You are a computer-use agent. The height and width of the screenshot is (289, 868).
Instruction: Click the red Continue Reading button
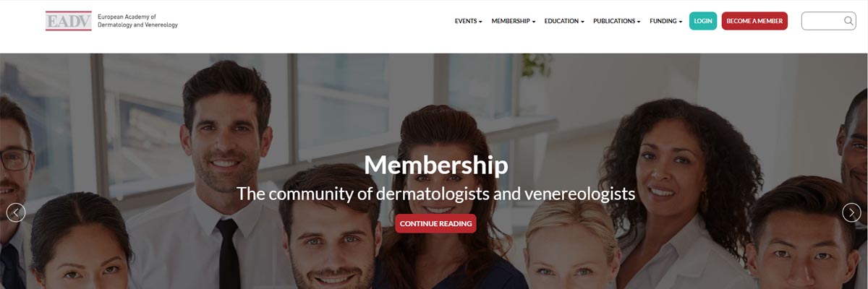tap(435, 223)
